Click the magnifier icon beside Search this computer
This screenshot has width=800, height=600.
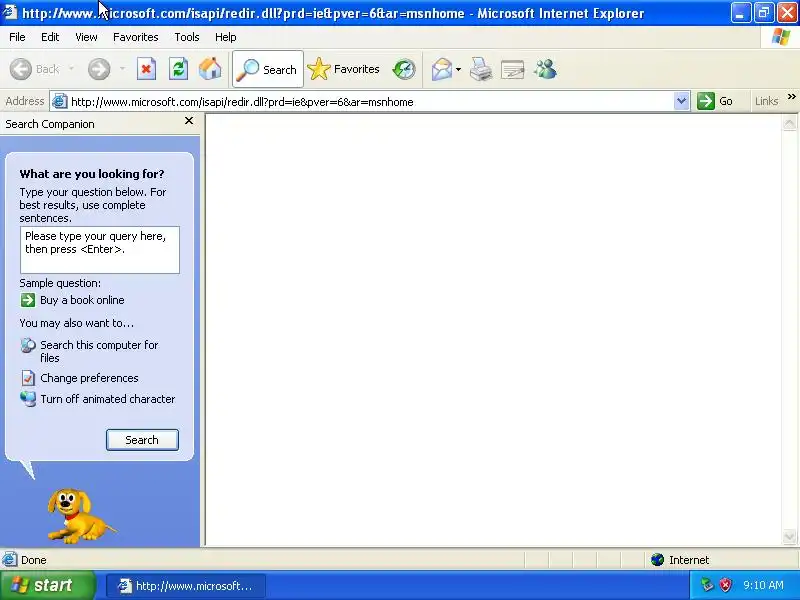(28, 346)
